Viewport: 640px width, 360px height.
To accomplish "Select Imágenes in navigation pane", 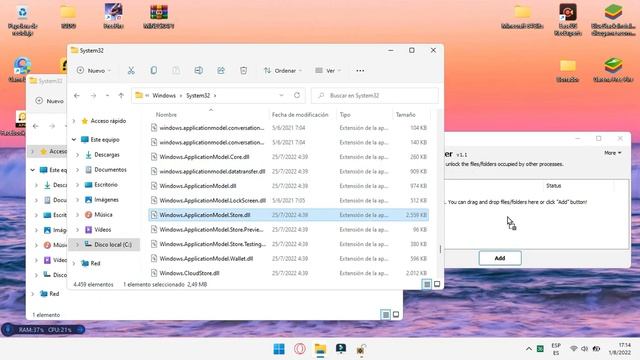I will click(x=105, y=200).
